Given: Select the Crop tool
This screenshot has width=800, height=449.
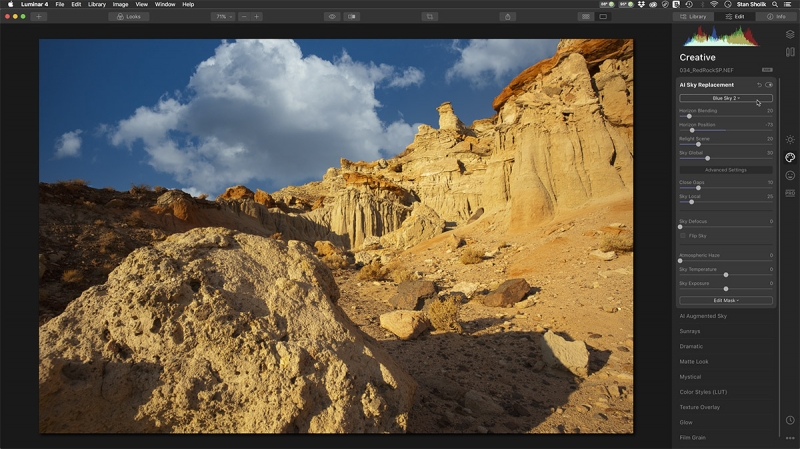Looking at the screenshot, I should pos(430,16).
